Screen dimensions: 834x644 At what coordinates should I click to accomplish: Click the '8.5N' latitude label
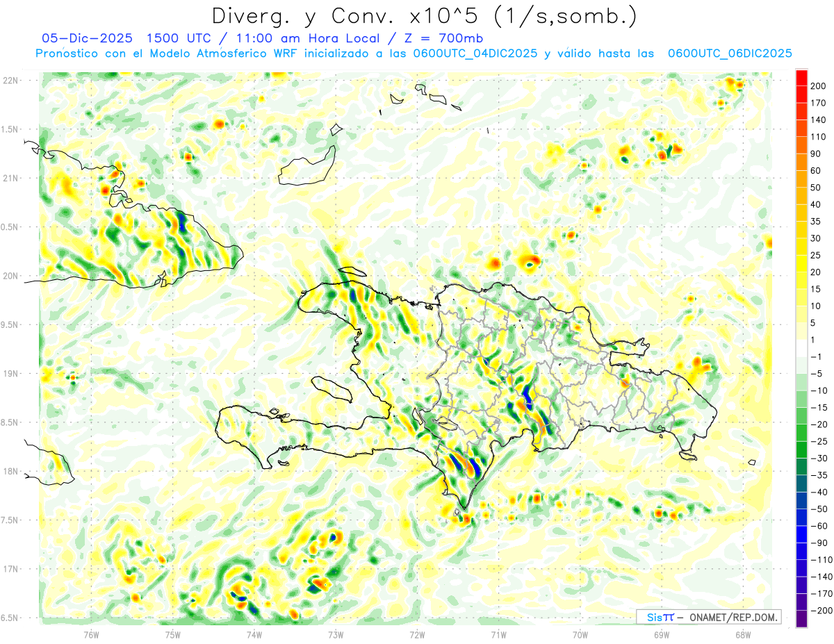pyautogui.click(x=10, y=422)
